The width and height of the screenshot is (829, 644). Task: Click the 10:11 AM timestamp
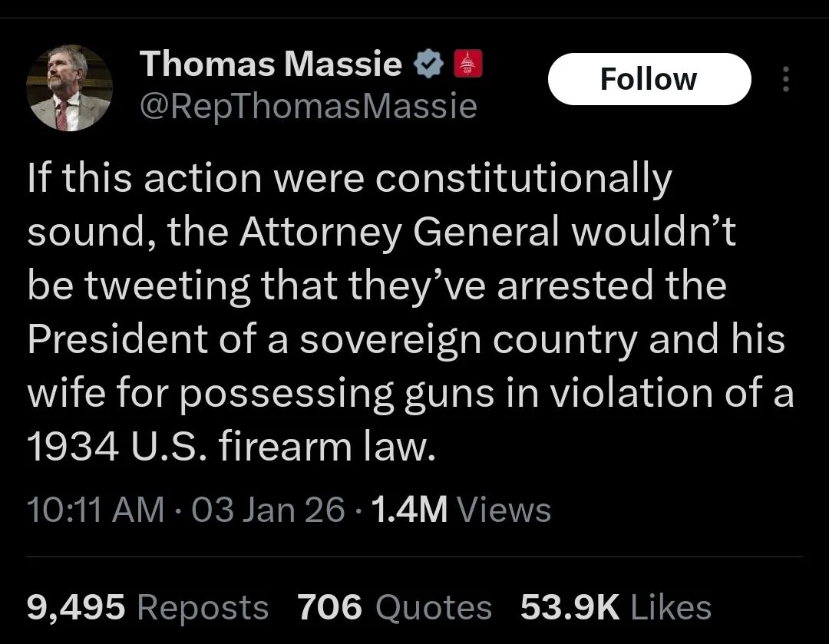(x=95, y=510)
